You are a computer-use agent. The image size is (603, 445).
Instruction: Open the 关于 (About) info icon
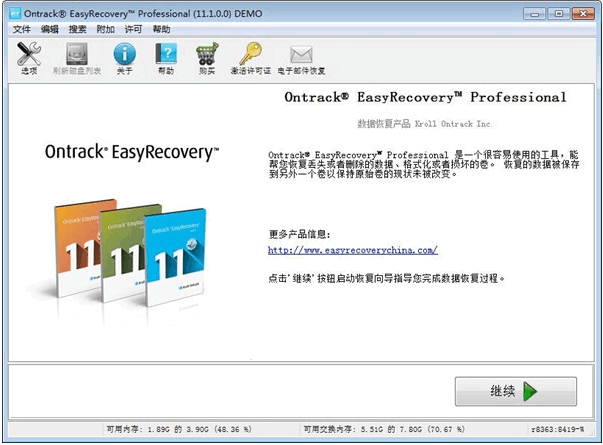(x=125, y=58)
